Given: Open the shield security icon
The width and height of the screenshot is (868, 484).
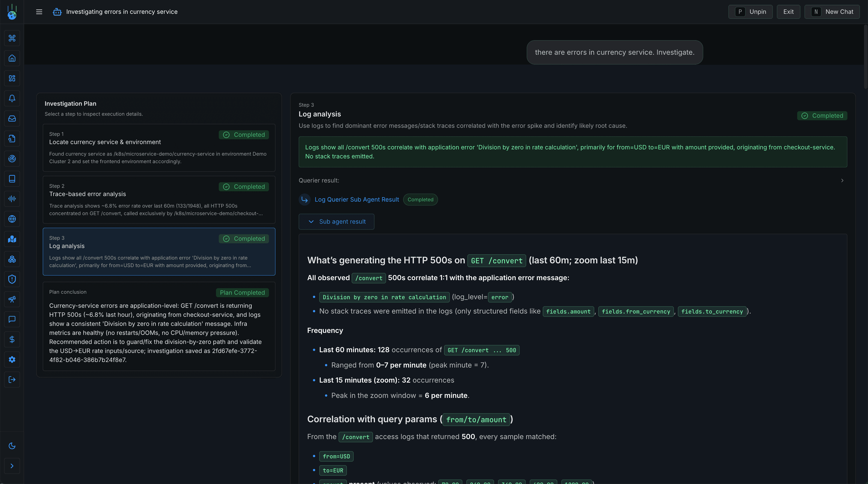Looking at the screenshot, I should [x=12, y=279].
